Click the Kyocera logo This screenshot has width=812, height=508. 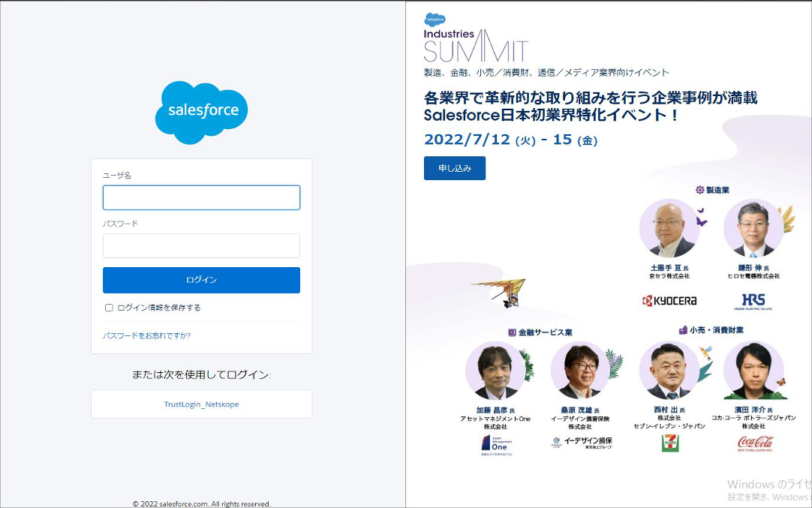[x=669, y=301]
